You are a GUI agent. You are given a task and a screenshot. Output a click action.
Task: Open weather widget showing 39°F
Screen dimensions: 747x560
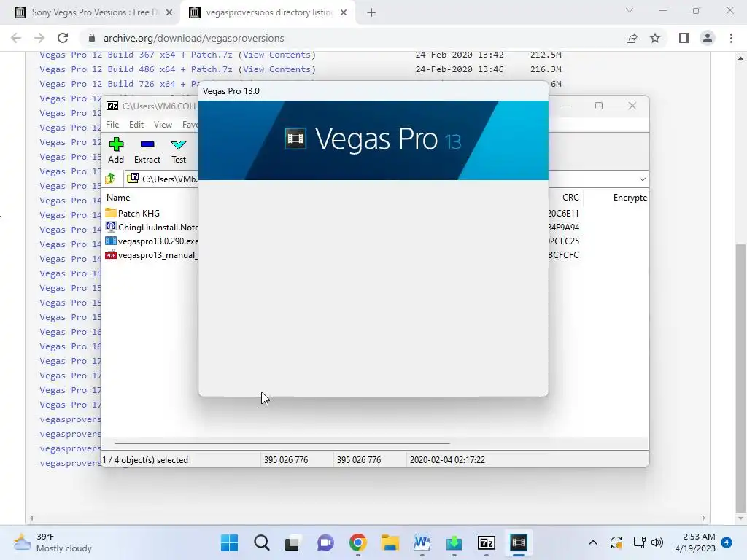tap(53, 542)
